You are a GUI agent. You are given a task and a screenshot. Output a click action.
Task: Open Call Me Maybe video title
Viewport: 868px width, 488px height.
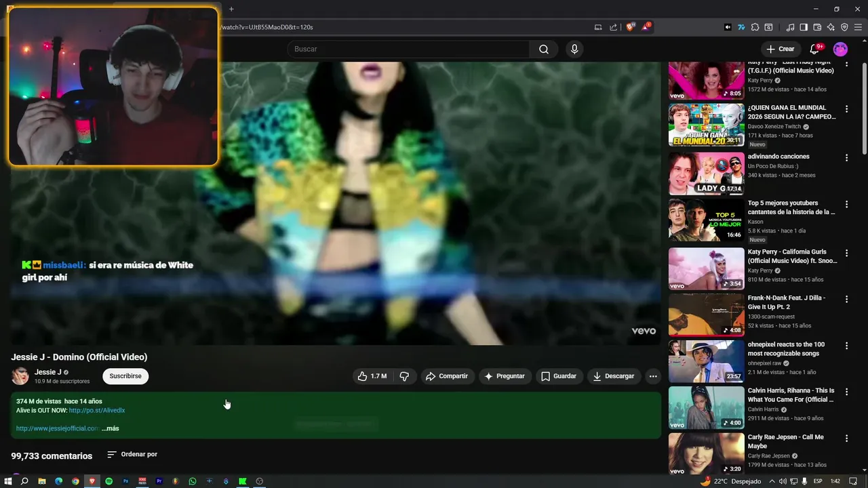785,441
